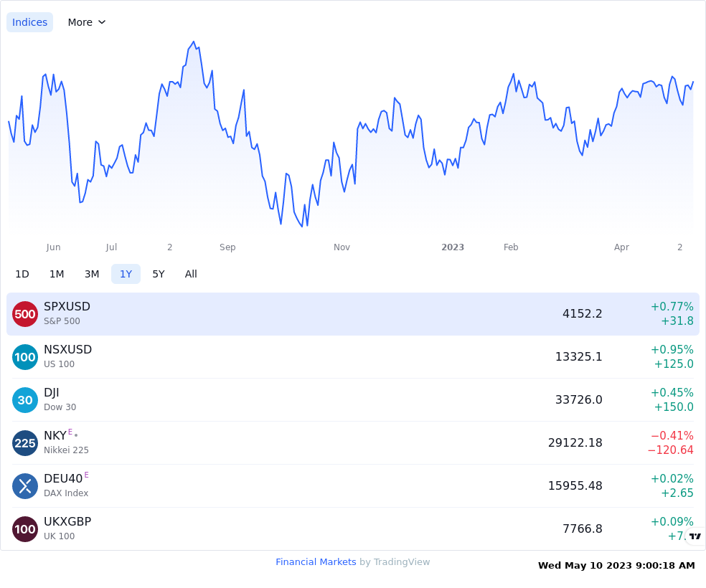Click the red S&P 500 logo icon
Screen dimensions: 706x588
click(25, 314)
